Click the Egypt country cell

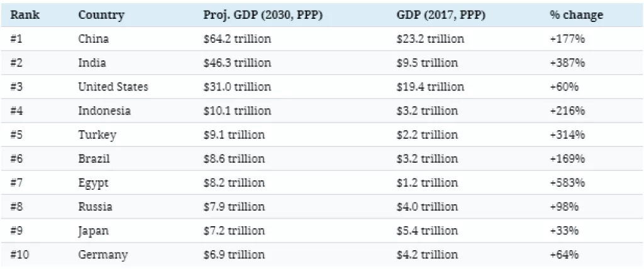pyautogui.click(x=93, y=183)
